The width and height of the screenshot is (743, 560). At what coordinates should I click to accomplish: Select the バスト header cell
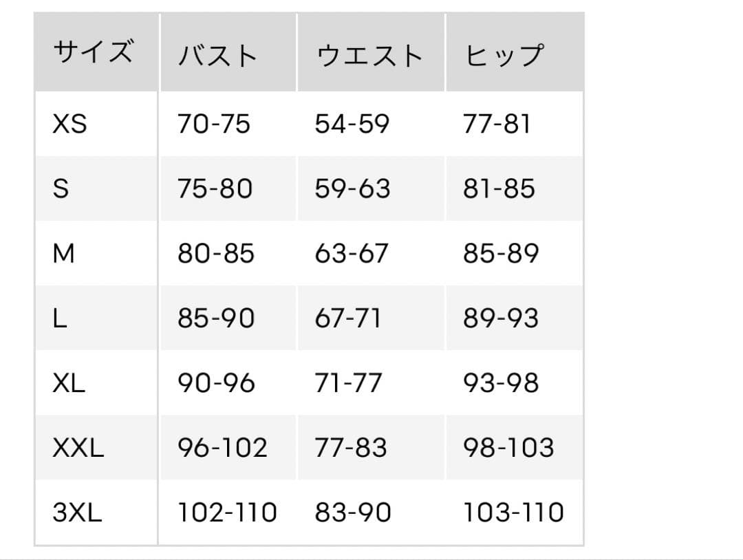[x=228, y=52]
